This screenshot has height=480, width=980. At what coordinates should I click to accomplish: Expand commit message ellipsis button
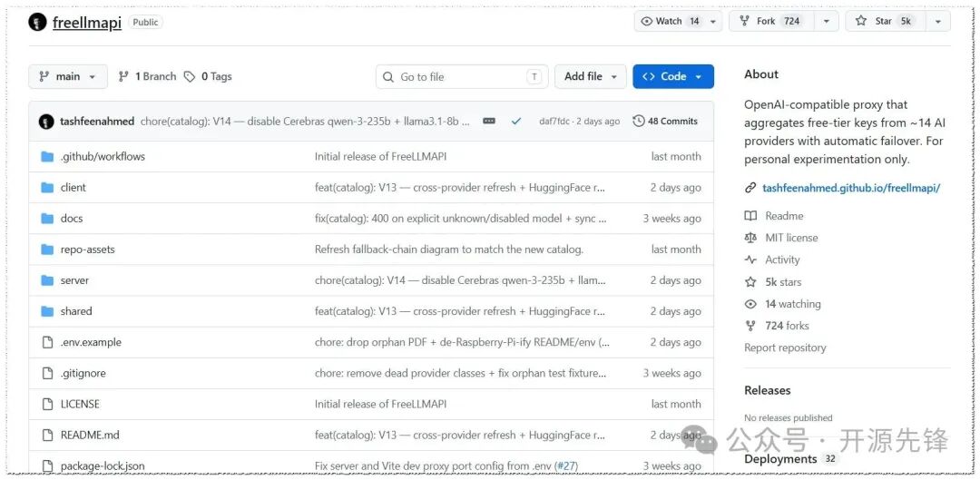489,122
